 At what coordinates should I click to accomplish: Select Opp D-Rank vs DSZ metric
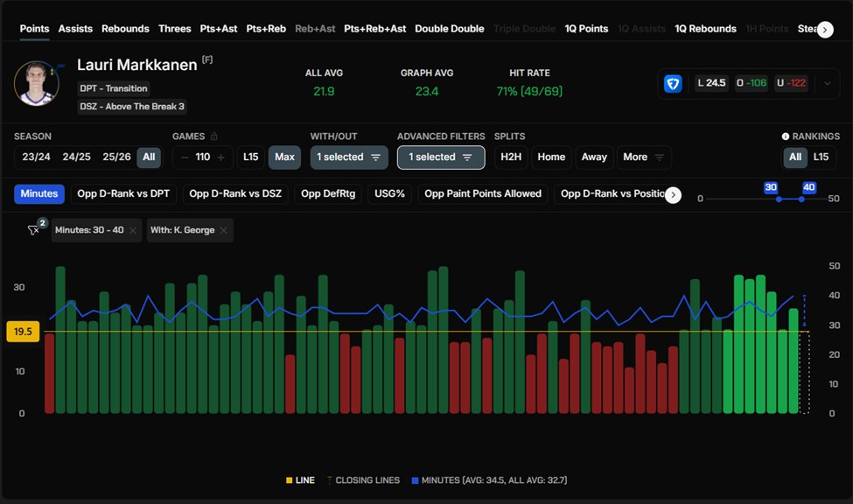pos(235,193)
